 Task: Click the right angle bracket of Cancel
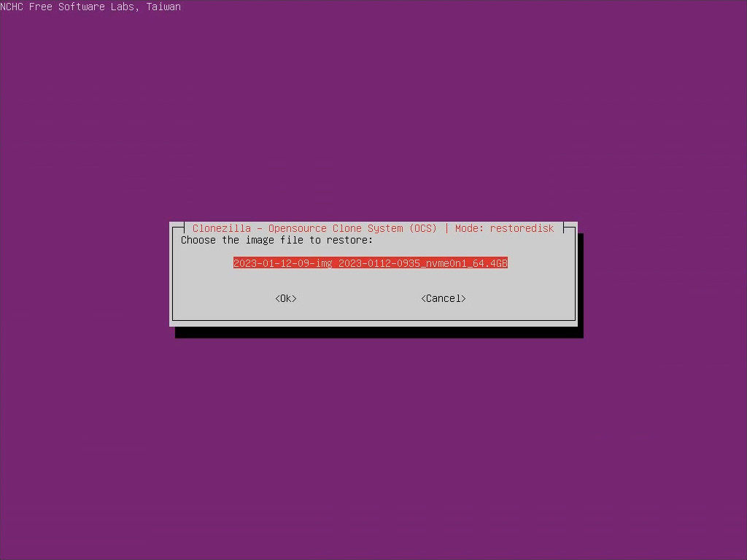click(463, 298)
